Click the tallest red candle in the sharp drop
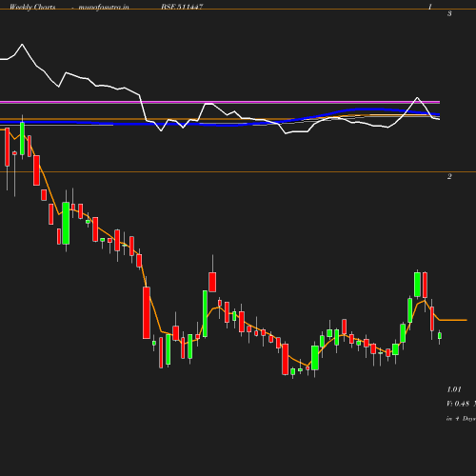 tap(147, 313)
